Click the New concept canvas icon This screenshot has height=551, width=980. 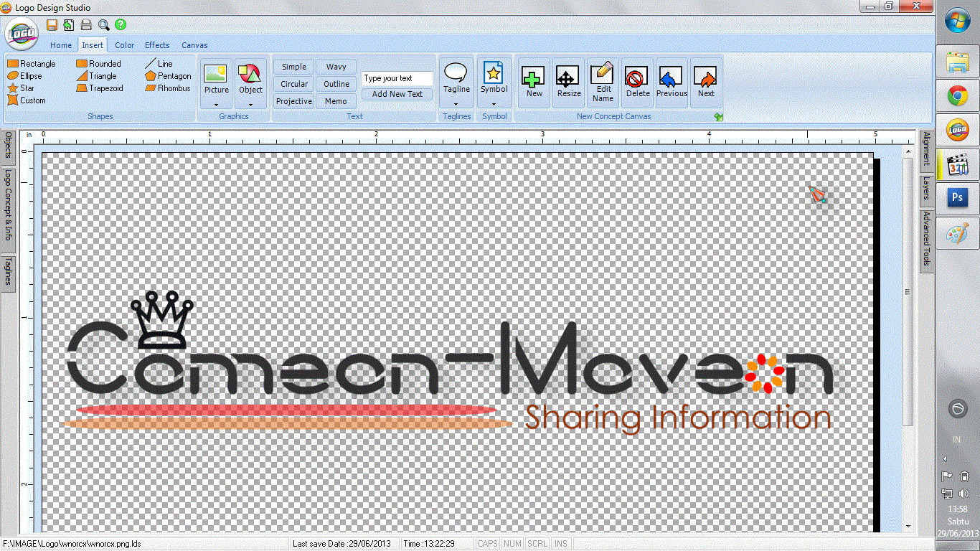[x=534, y=83]
